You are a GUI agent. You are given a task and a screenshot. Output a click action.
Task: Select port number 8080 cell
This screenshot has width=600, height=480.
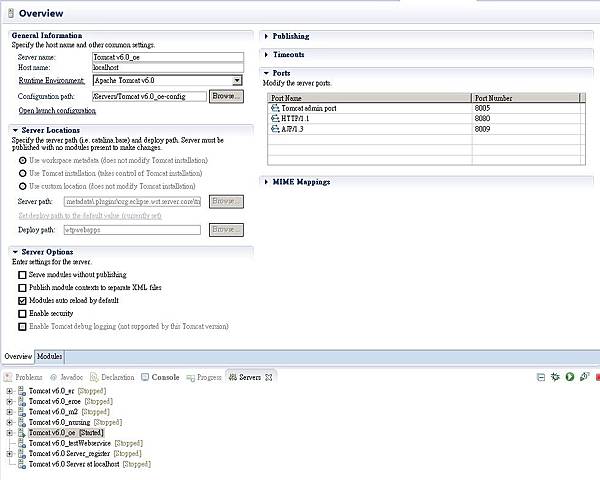point(526,119)
